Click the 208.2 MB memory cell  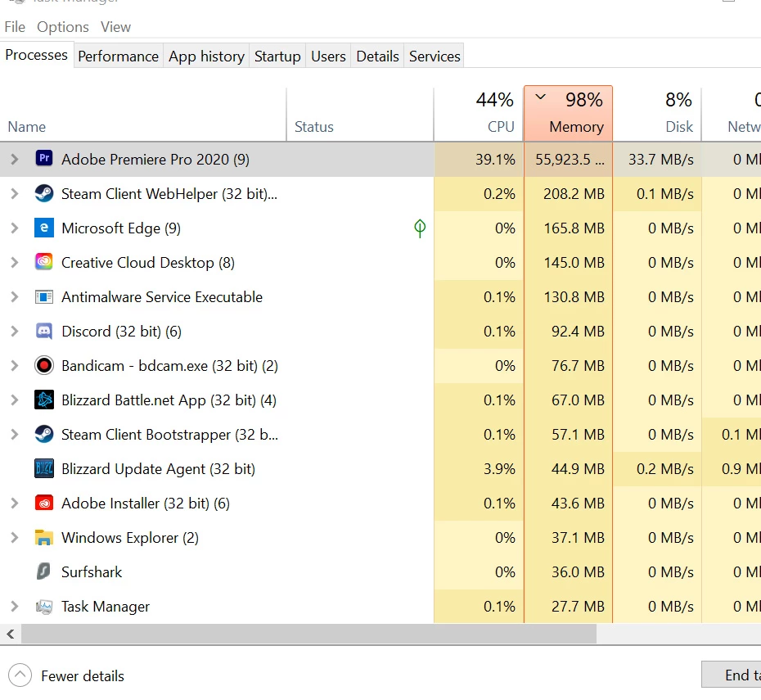569,194
